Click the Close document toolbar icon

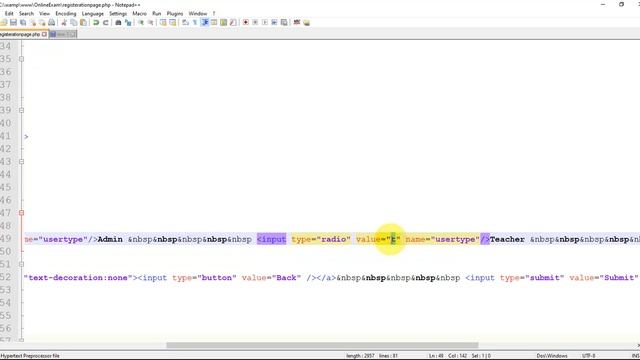pos(33,22)
